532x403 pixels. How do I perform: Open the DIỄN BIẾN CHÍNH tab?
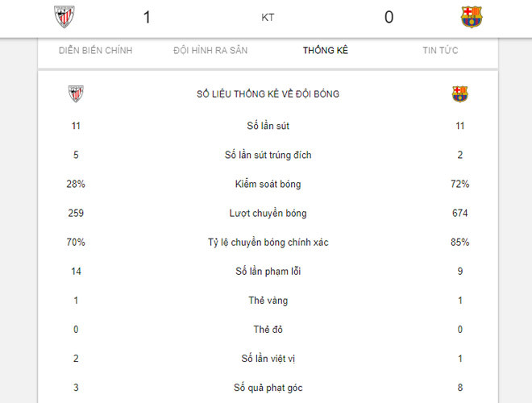pos(96,51)
